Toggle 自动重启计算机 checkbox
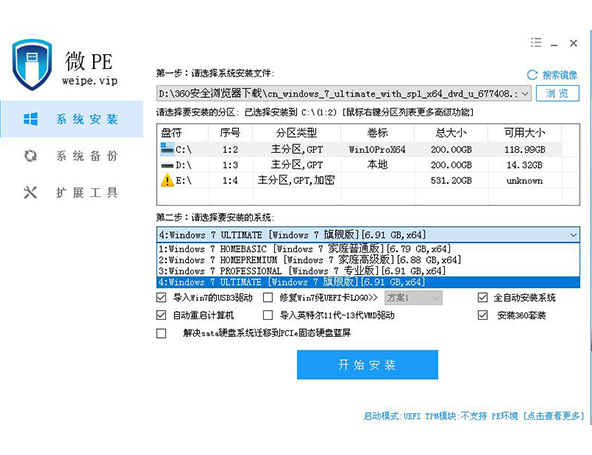Viewport: 592px width, 455px height. click(x=161, y=315)
